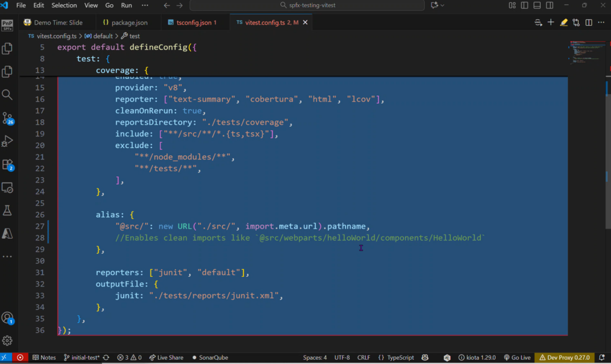Click the Live Share status button
The height and width of the screenshot is (364, 611).
click(166, 357)
